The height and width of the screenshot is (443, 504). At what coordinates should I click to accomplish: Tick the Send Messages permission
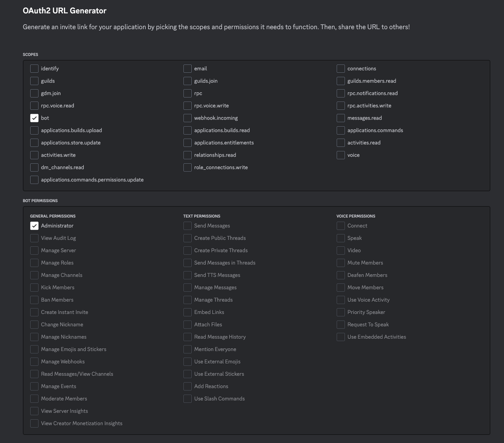pyautogui.click(x=187, y=226)
